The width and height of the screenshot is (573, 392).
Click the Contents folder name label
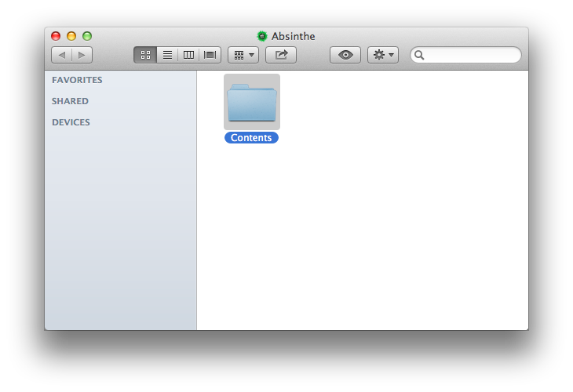point(251,138)
